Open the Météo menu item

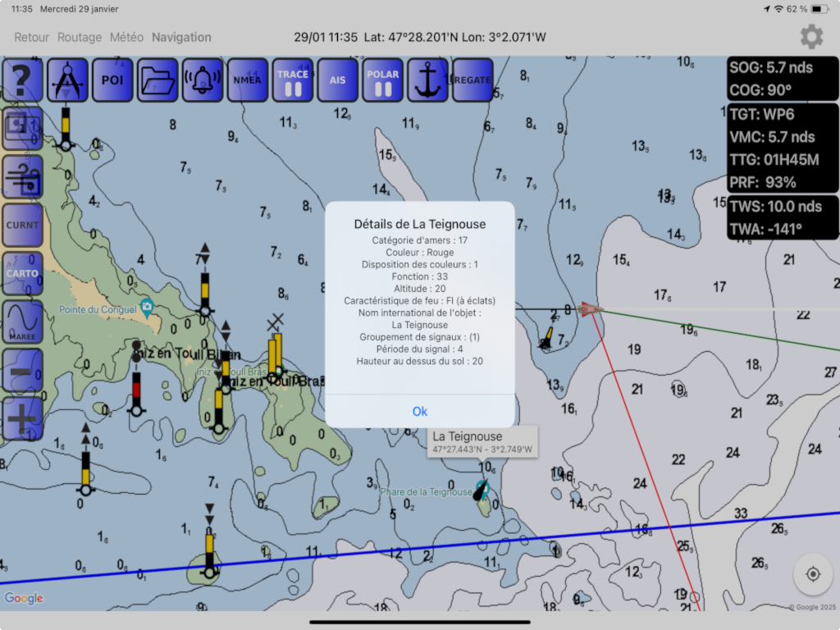point(126,37)
